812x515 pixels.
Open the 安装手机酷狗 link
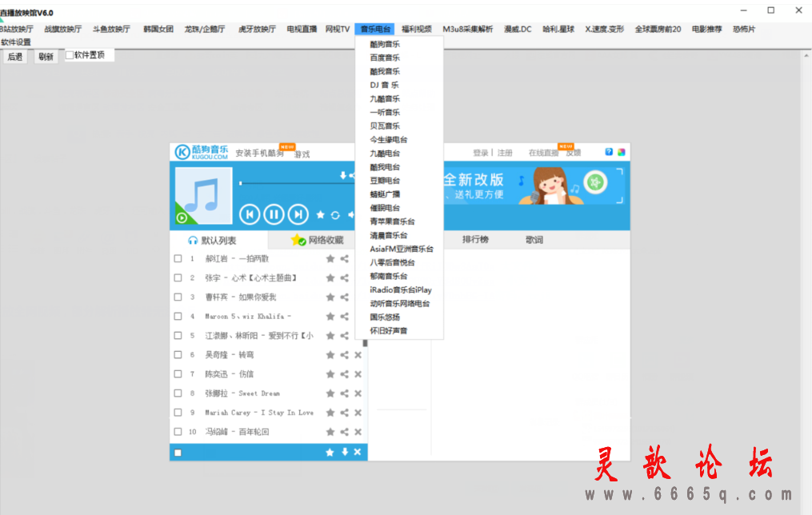tap(259, 154)
